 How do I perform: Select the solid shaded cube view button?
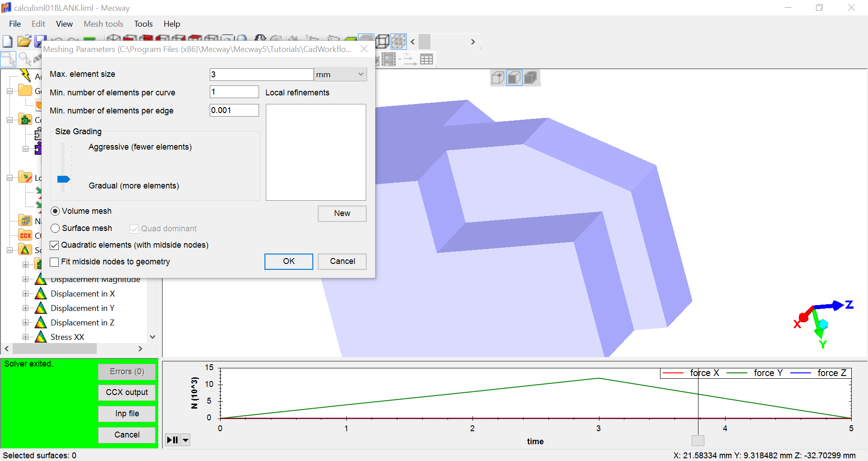point(531,78)
